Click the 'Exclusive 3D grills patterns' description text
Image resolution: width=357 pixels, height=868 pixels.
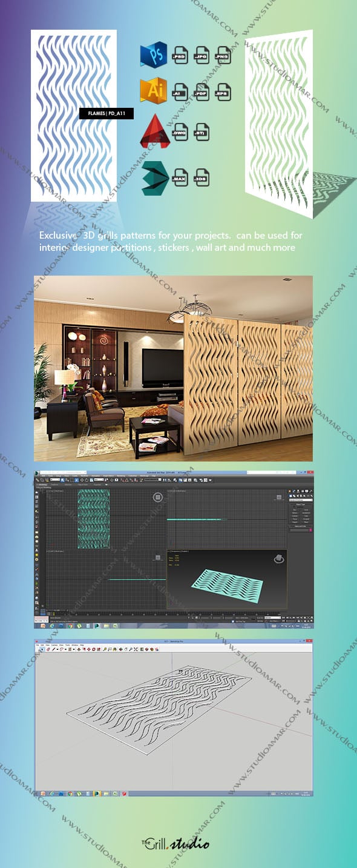click(x=171, y=241)
